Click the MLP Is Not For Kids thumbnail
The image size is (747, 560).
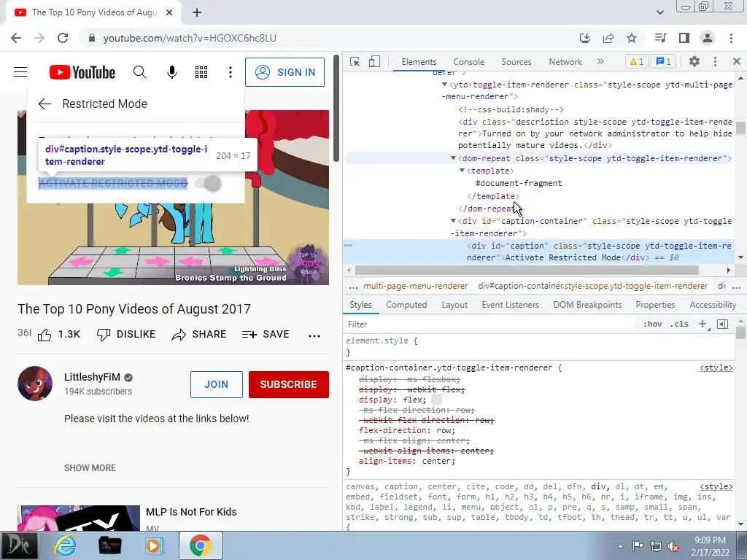click(79, 518)
